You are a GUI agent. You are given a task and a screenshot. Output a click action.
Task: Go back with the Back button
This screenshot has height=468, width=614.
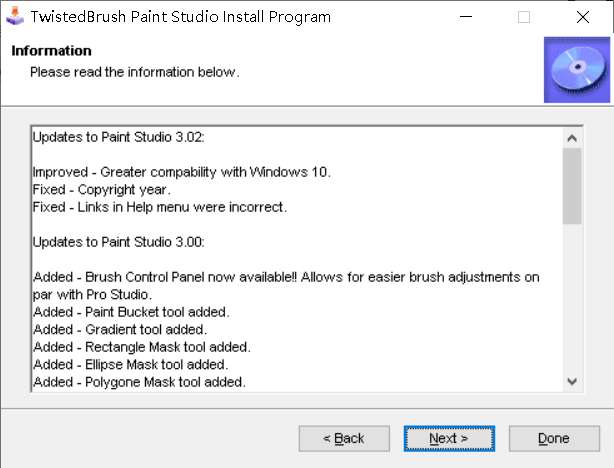[x=343, y=438]
